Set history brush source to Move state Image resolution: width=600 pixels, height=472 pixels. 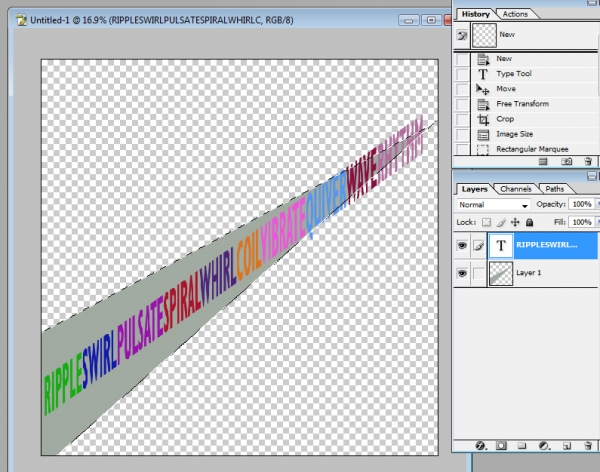tap(463, 89)
